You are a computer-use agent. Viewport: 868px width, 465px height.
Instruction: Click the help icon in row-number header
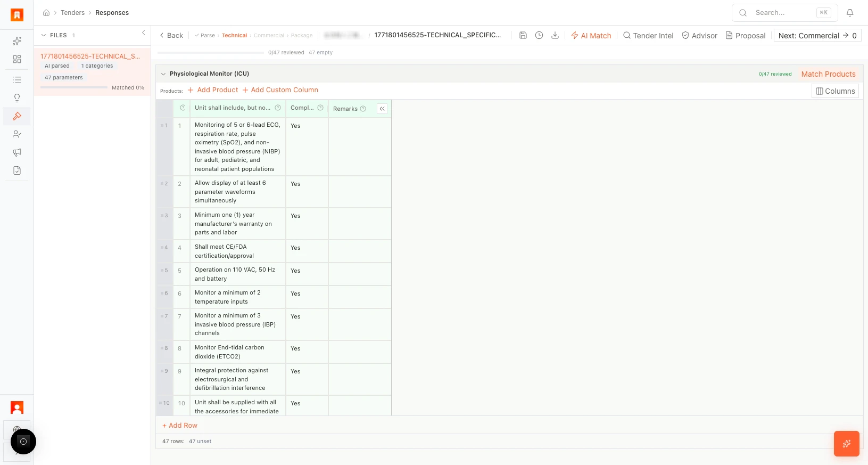183,108
